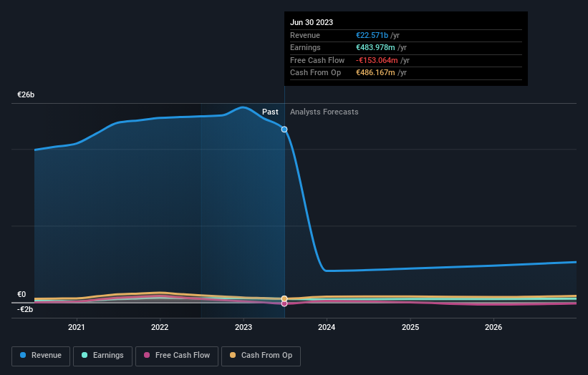Click the 2024 x-axis label

pyautogui.click(x=327, y=327)
